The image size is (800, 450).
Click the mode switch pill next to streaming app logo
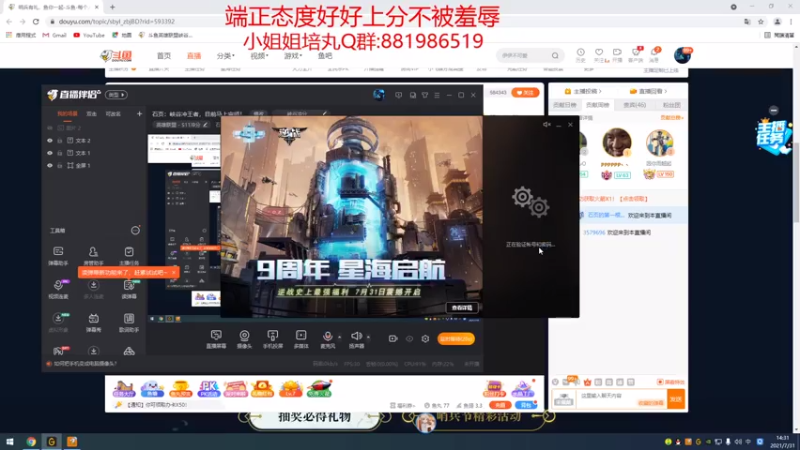click(116, 95)
